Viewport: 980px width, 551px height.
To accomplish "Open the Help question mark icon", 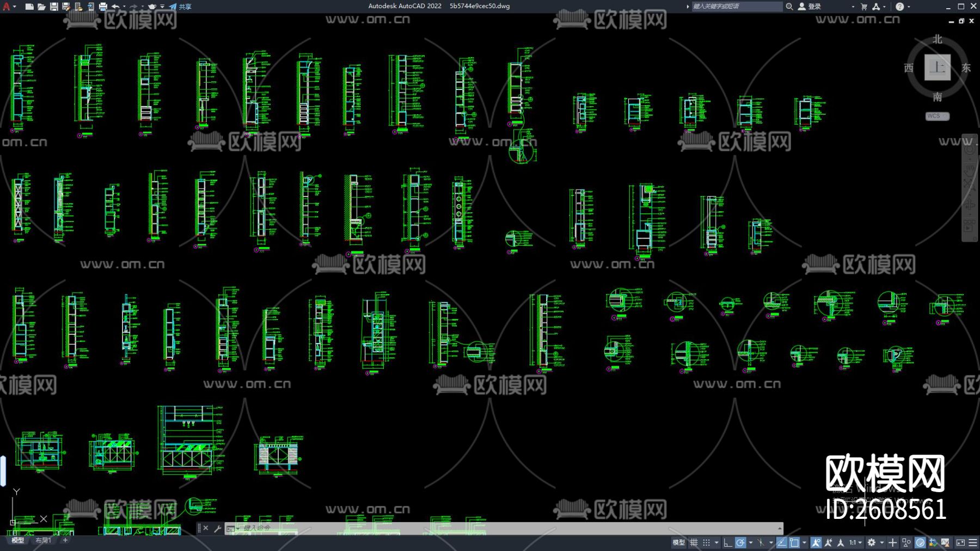I will [x=900, y=7].
